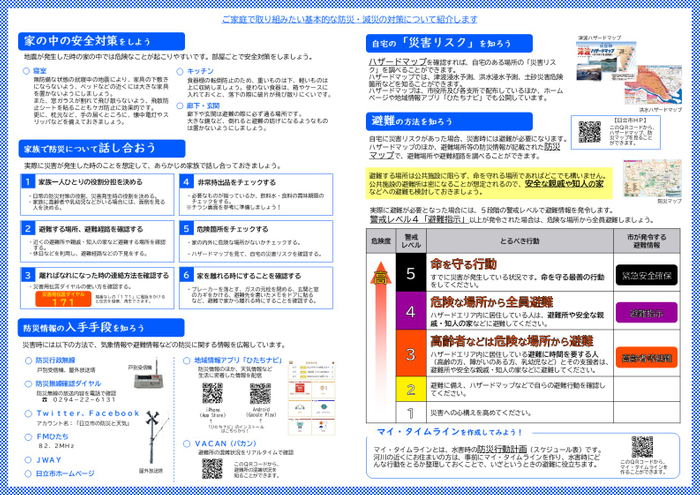This screenshot has width=700, height=495.
Task: Click the phone number 0294-22-6131
Action: 84,400
